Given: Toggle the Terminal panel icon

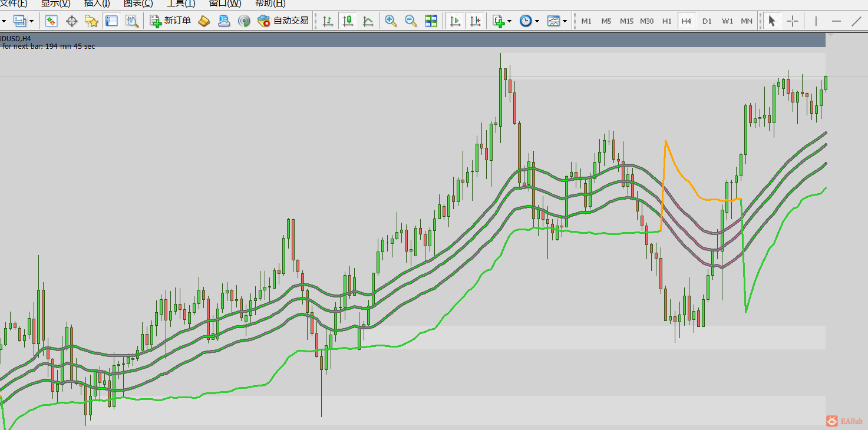Looking at the screenshot, I should [111, 21].
